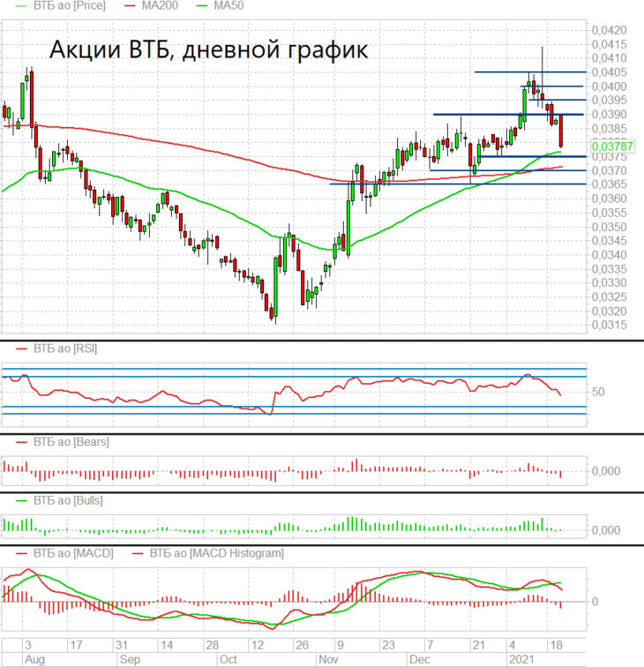The image size is (644, 667).
Task: Click the ВТБ ао [MACD] legend label
Action: pyautogui.click(x=73, y=553)
